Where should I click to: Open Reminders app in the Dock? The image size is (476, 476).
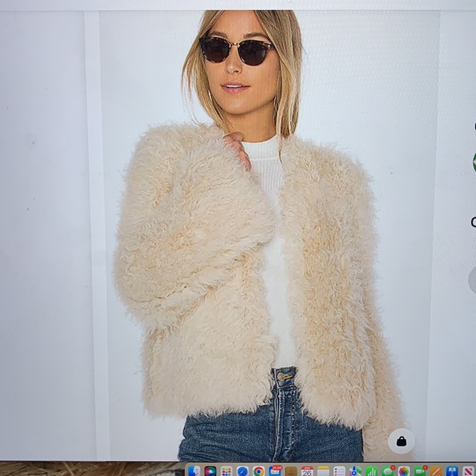coord(339,471)
